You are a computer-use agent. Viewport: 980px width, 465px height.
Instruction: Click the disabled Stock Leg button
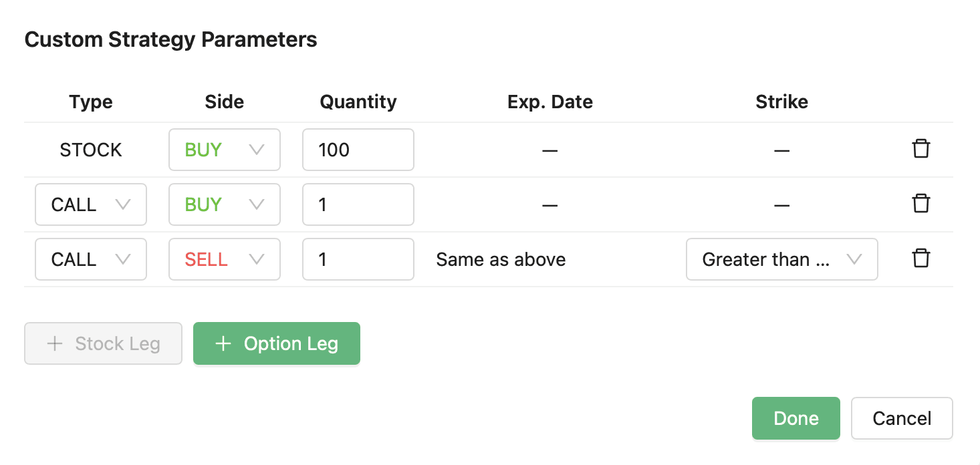tap(103, 344)
